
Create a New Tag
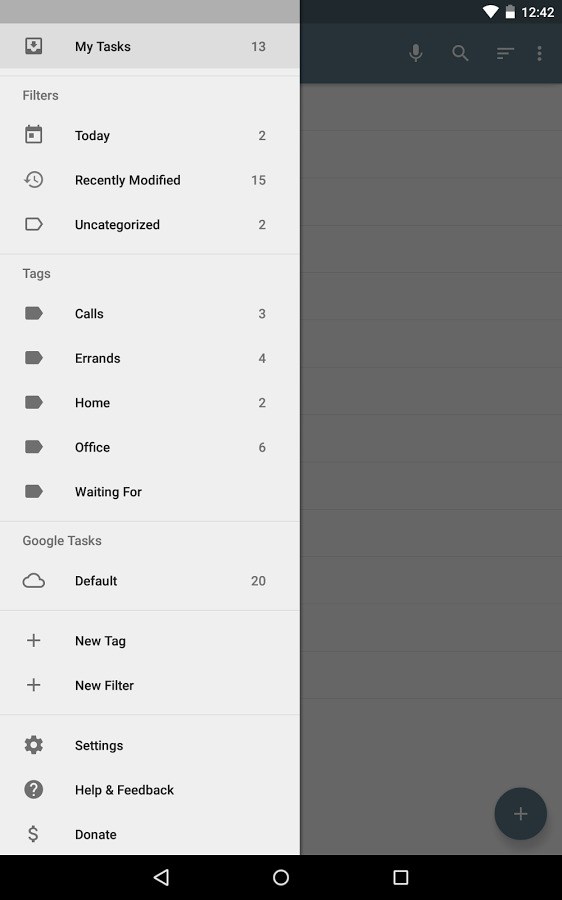pyautogui.click(x=150, y=641)
